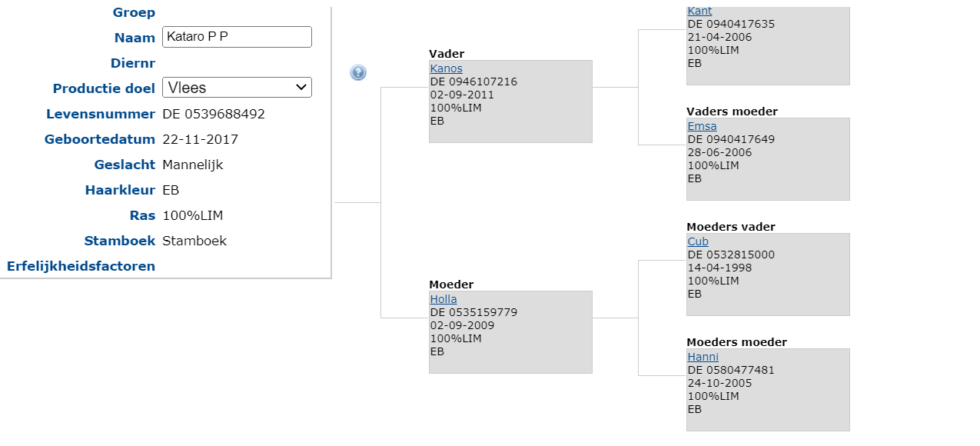Click the blue help question mark icon
This screenshot has height=446, width=980.
[x=358, y=72]
